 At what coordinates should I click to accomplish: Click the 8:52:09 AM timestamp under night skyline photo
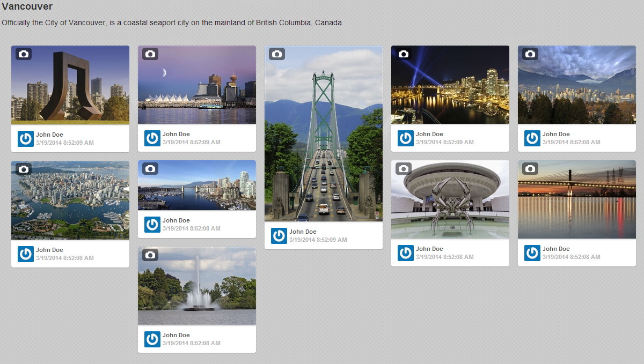[x=445, y=143]
